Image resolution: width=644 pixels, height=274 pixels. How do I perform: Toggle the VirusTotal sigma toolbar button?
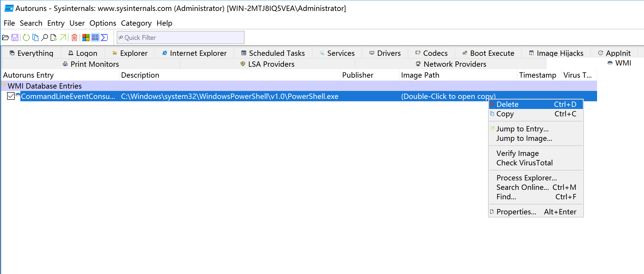click(x=104, y=37)
